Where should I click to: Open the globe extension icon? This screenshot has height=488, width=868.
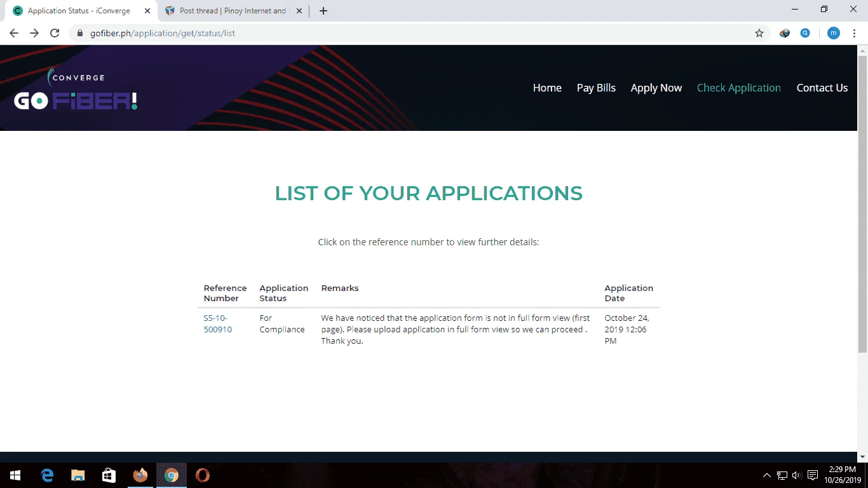pyautogui.click(x=785, y=33)
